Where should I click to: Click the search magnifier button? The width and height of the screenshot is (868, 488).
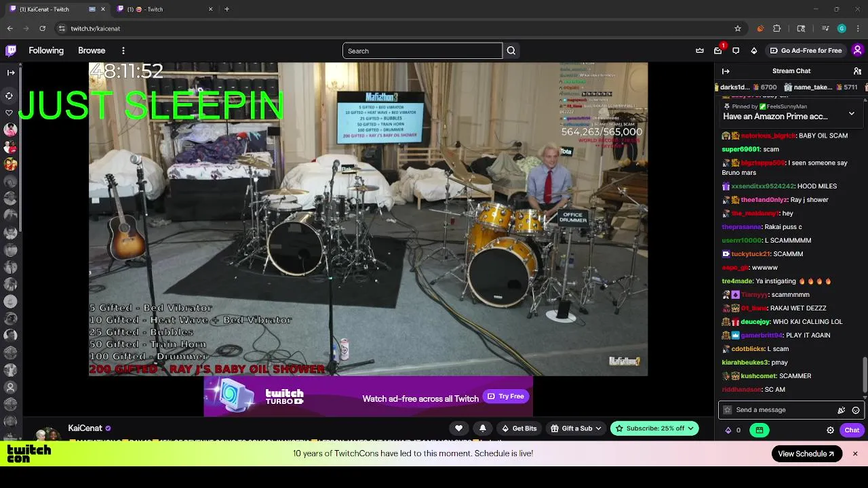[x=511, y=51]
